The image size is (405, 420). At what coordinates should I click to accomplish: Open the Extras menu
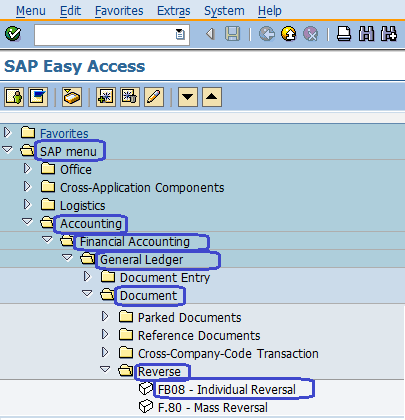coord(174,11)
